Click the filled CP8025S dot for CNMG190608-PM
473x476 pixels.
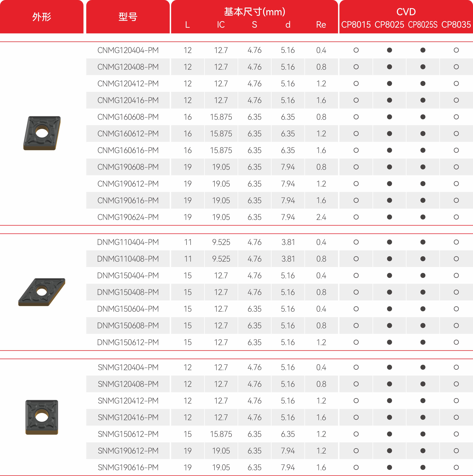tap(423, 167)
